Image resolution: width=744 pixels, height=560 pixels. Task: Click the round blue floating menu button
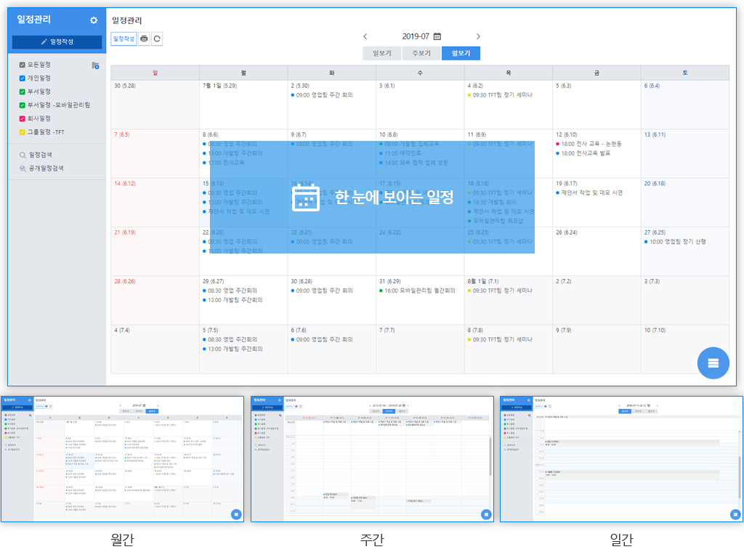[713, 363]
